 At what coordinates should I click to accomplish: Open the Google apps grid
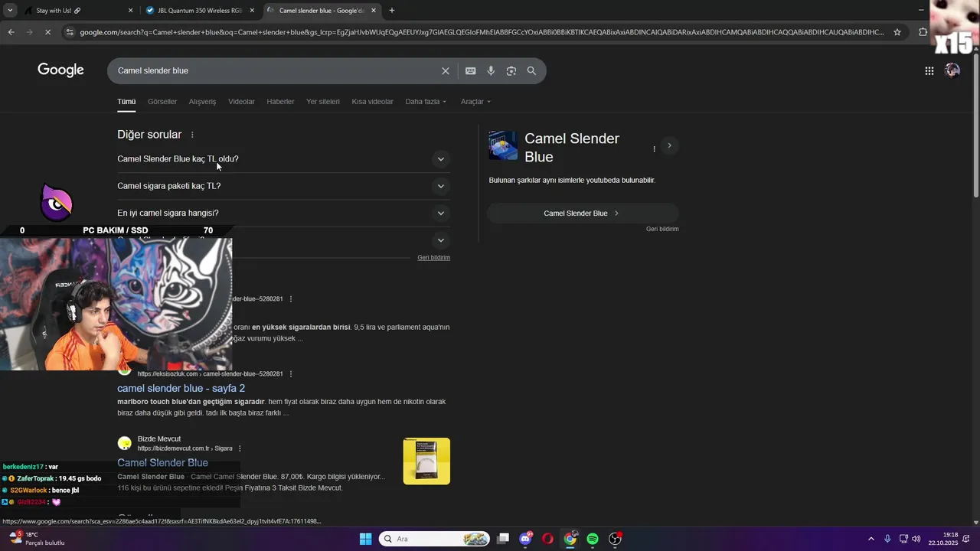pyautogui.click(x=929, y=70)
